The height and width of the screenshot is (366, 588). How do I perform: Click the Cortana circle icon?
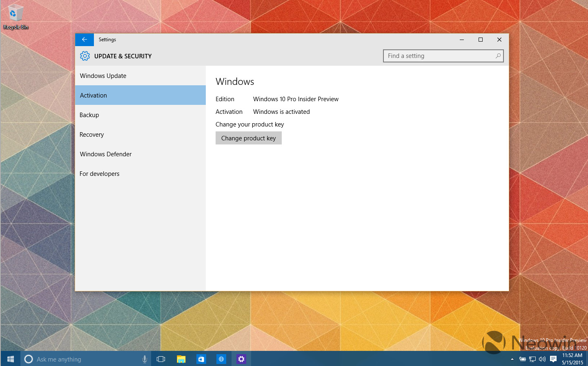click(x=29, y=359)
